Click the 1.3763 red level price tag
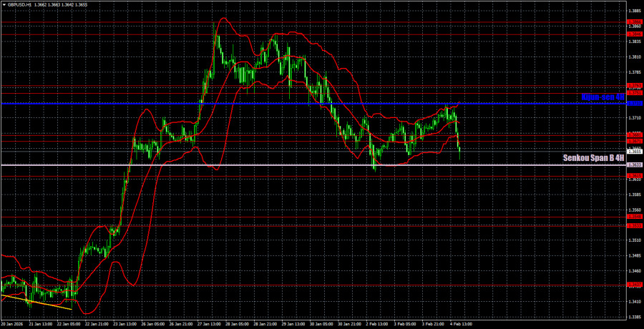 pos(634,86)
